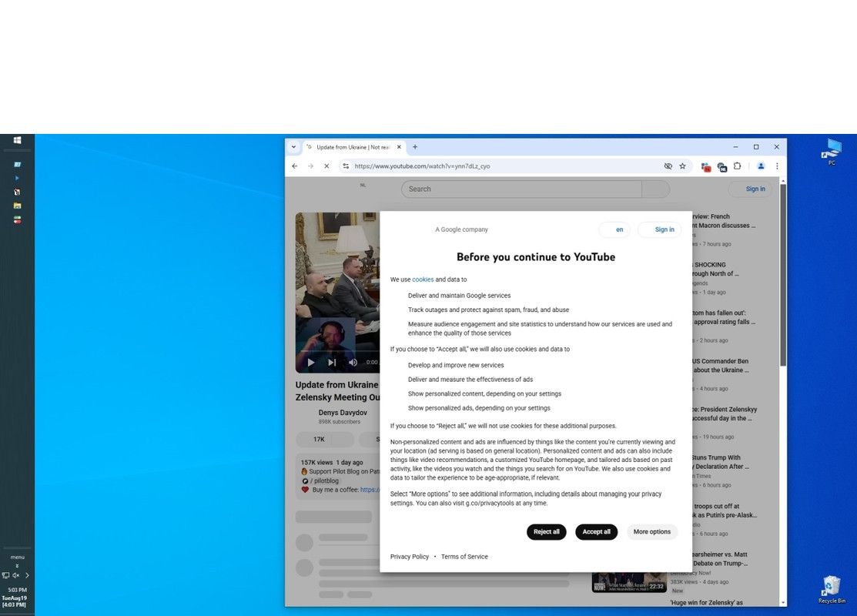Open the Privacy Policy link

click(410, 557)
